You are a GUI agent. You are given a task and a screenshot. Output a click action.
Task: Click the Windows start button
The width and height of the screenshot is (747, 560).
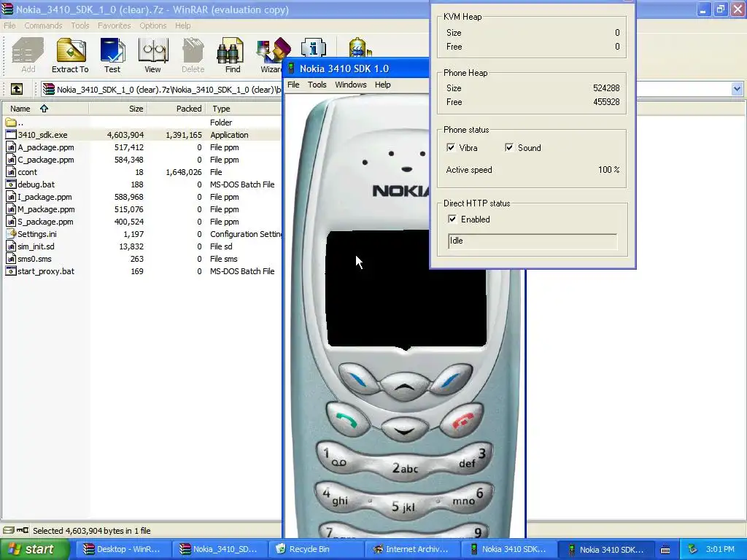pyautogui.click(x=34, y=549)
